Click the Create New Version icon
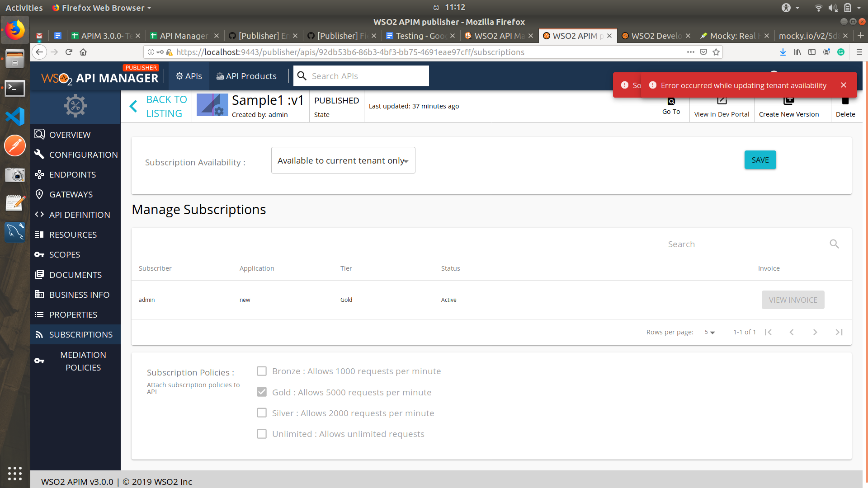Image resolution: width=868 pixels, height=488 pixels. click(x=789, y=100)
